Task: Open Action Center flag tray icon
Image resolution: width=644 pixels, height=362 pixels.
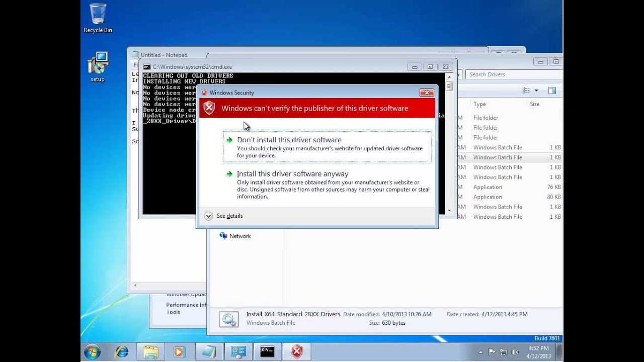Action: [x=492, y=352]
